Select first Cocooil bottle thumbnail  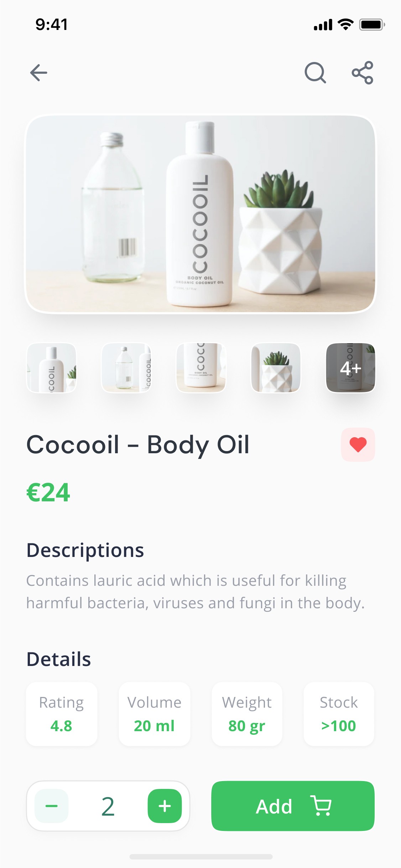(52, 368)
